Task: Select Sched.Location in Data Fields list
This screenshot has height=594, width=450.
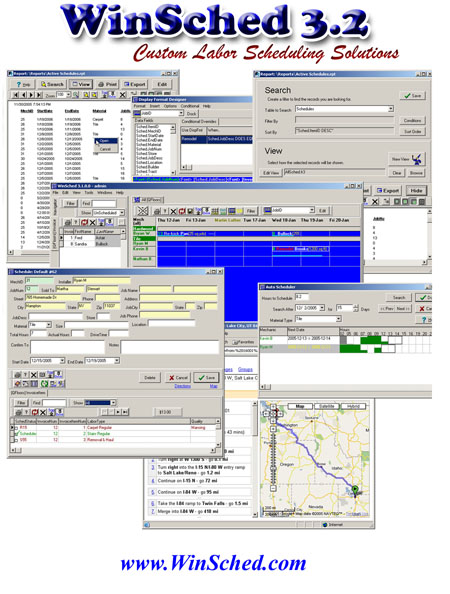Action: pyautogui.click(x=149, y=162)
